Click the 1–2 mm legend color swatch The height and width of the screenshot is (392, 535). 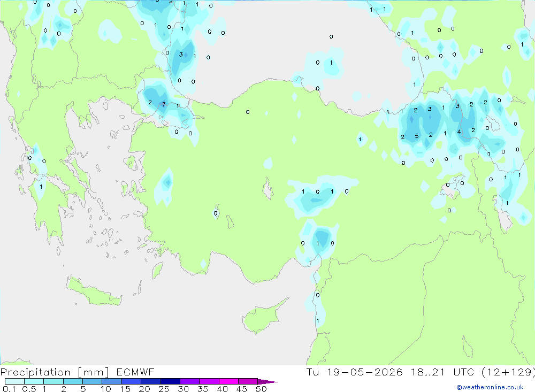click(53, 381)
